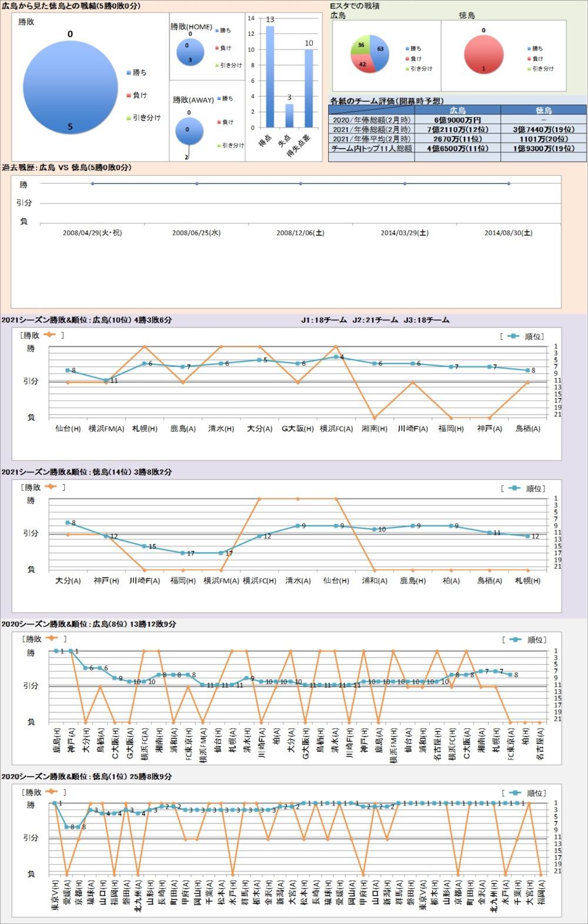Screen dimensions: 588x924
Task: Click the red 42 slice of 広島 Eスタ pie
Action: point(362,64)
